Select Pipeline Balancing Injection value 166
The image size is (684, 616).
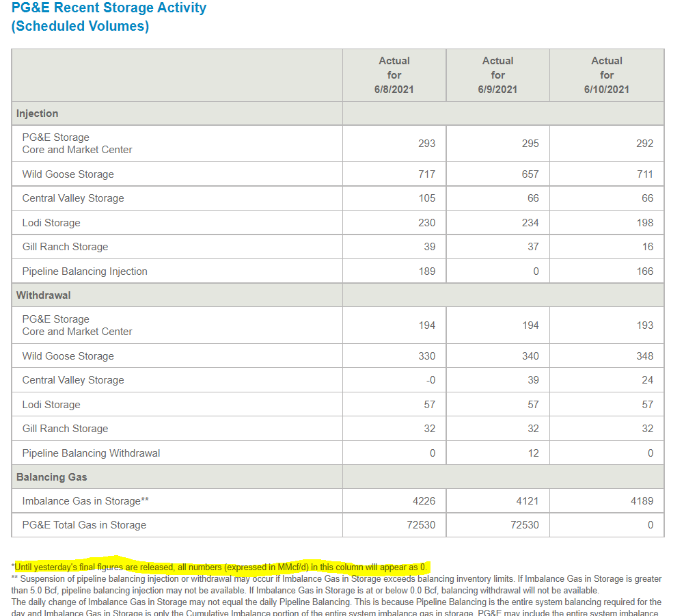[x=645, y=271]
